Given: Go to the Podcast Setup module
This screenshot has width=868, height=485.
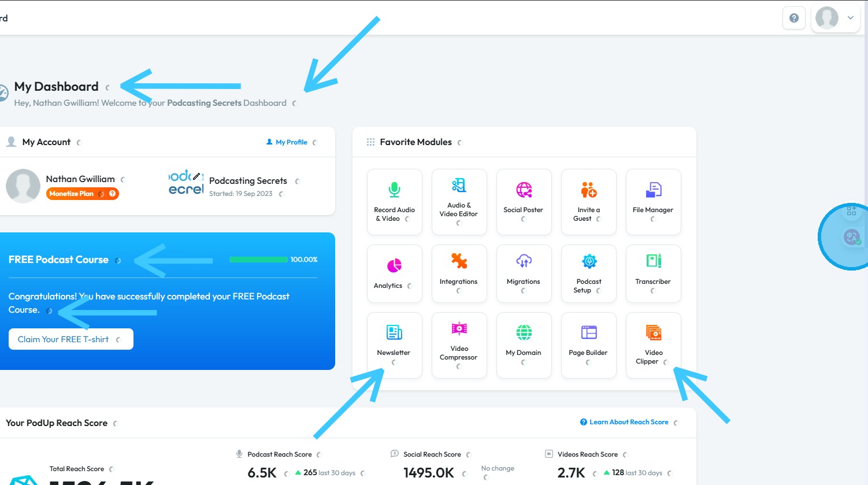Looking at the screenshot, I should (x=588, y=273).
